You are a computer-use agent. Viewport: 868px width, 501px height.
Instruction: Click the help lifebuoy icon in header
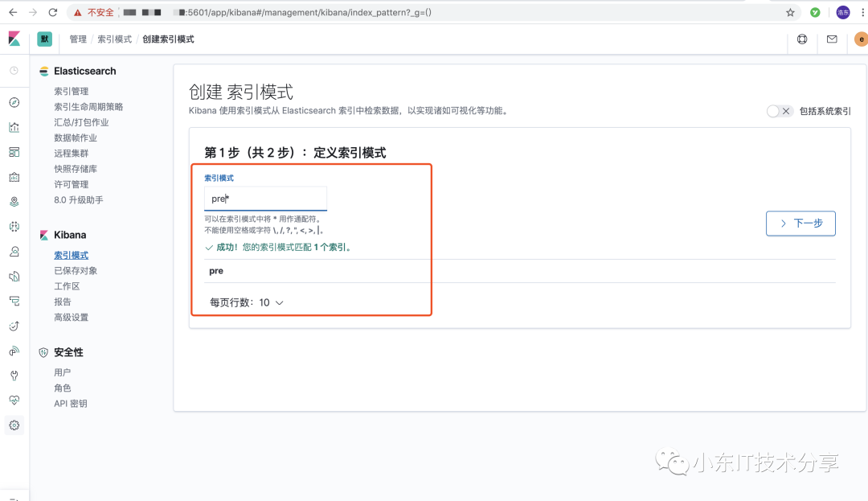802,39
